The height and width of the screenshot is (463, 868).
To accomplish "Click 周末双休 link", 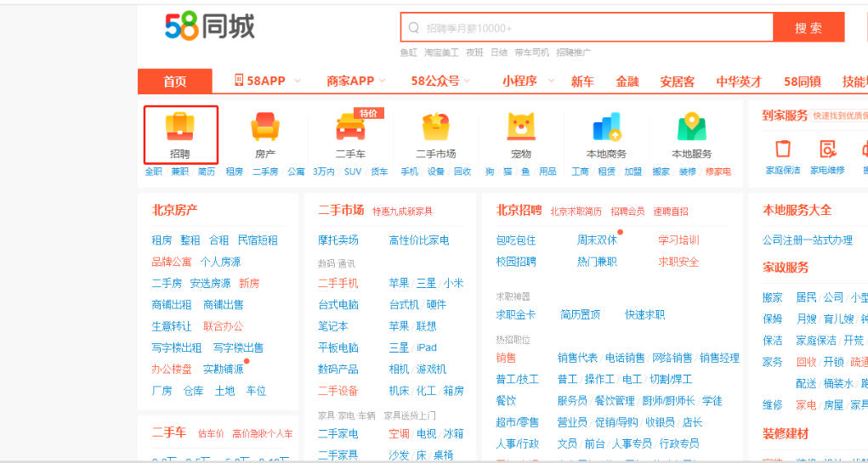I will tap(597, 240).
